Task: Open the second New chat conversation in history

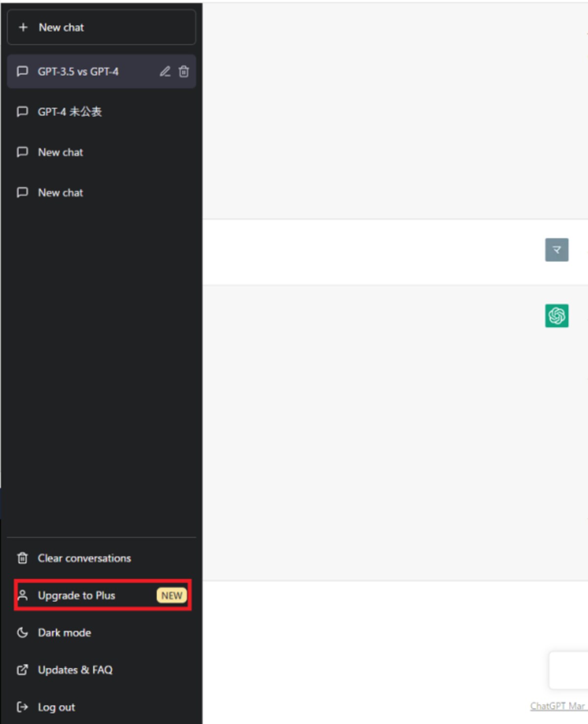Action: pos(101,193)
